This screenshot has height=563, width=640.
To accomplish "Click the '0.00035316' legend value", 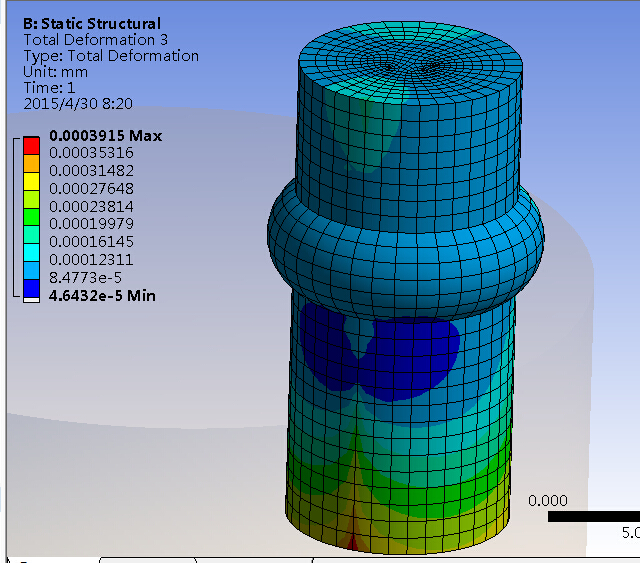I will (x=91, y=153).
